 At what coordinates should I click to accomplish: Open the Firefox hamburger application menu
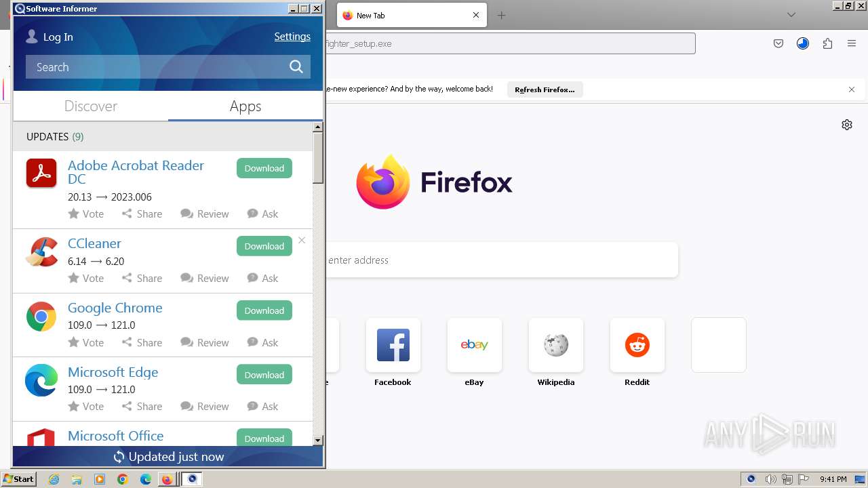[x=852, y=43]
